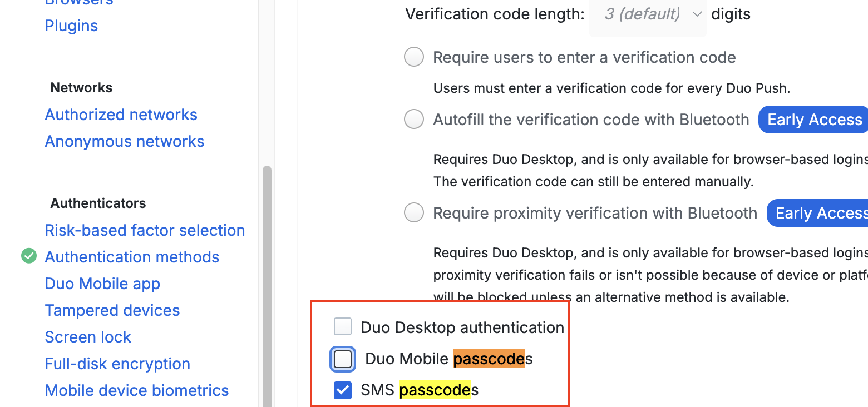Open the Screen lock policy
The width and height of the screenshot is (868, 407).
[x=88, y=337]
